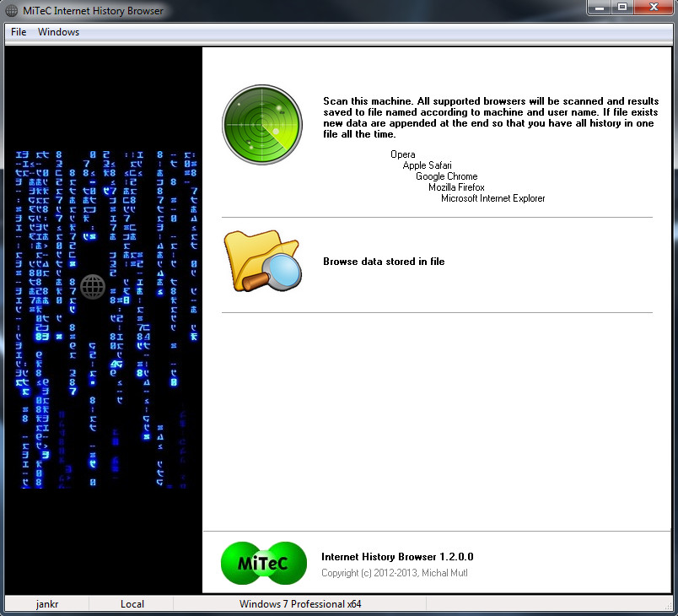678x616 pixels.
Task: Click 'Local' status bar entry
Action: (132, 604)
